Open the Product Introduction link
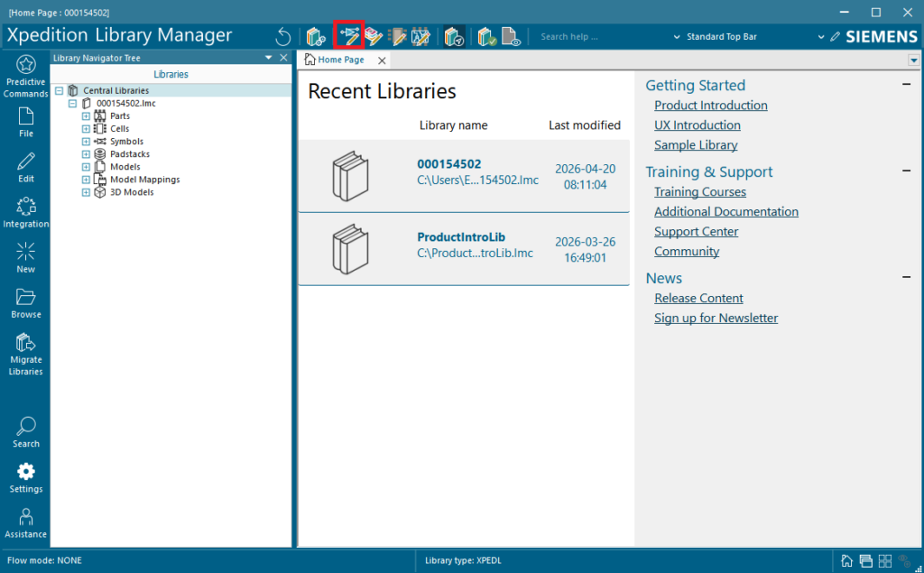Image resolution: width=924 pixels, height=573 pixels. (x=710, y=106)
